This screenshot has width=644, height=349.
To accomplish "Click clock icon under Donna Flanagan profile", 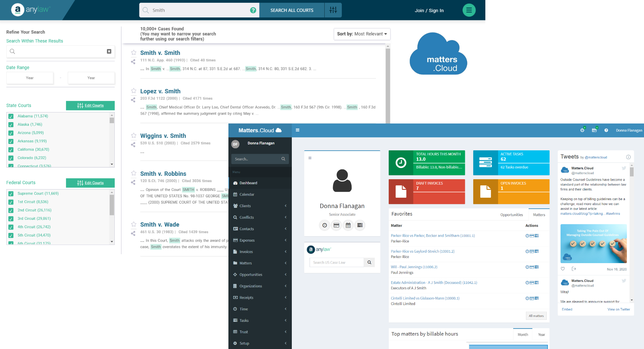I will (x=324, y=225).
